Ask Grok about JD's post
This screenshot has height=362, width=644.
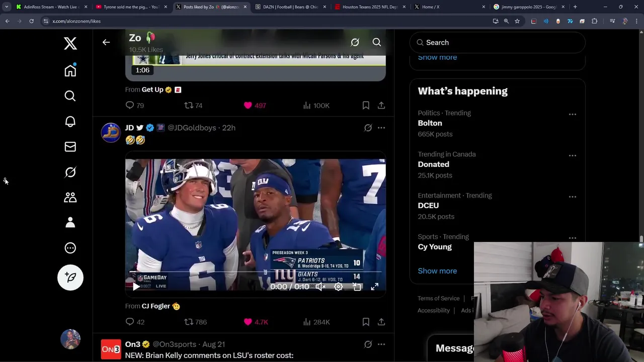pos(368,128)
